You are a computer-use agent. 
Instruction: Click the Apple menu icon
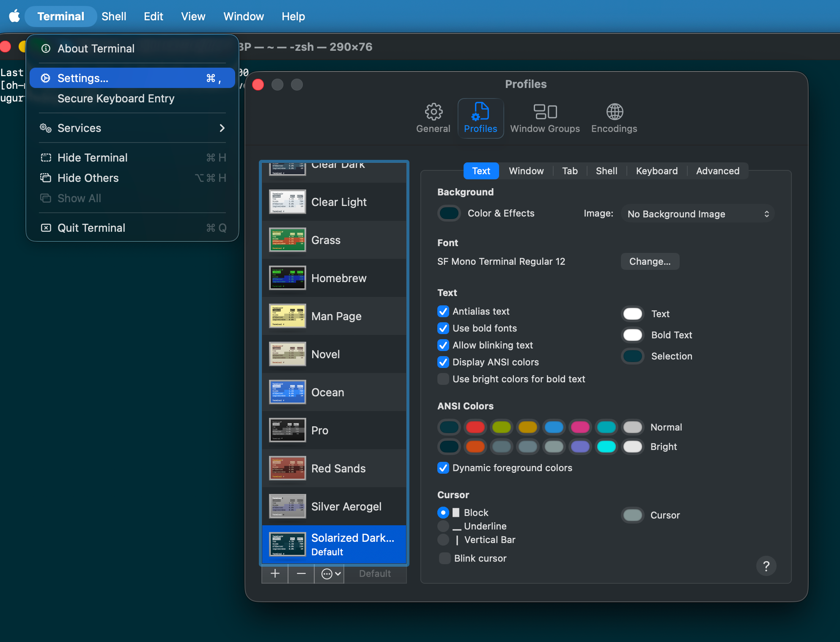click(15, 16)
